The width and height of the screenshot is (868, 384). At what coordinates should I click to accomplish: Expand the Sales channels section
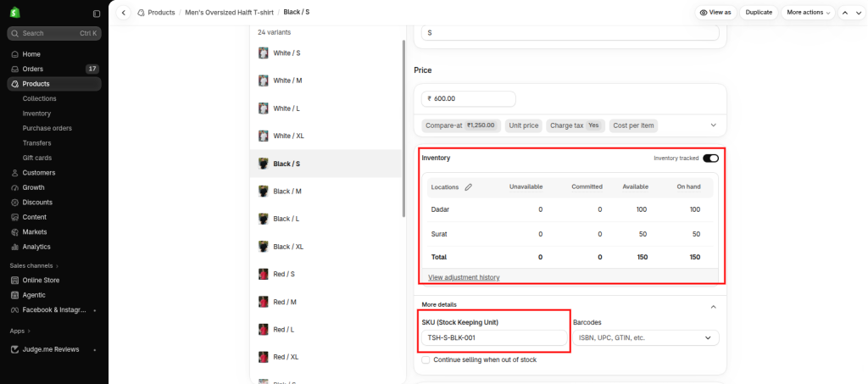pyautogui.click(x=34, y=265)
